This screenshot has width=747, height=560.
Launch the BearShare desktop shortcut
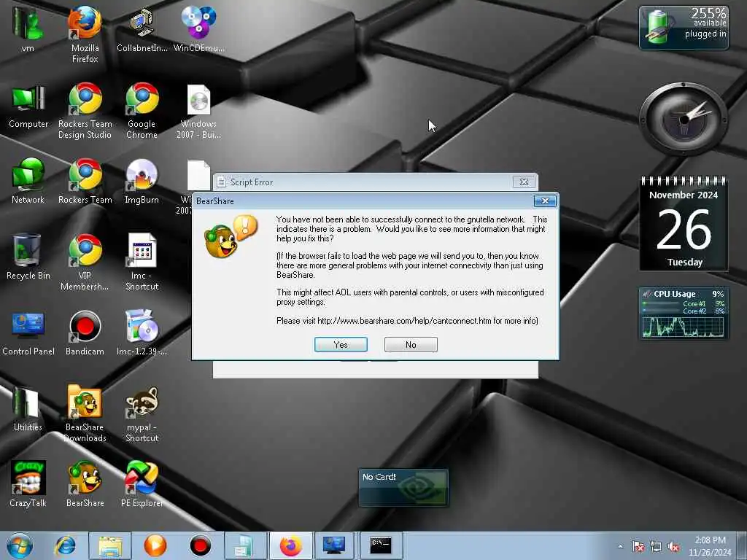[85, 484]
